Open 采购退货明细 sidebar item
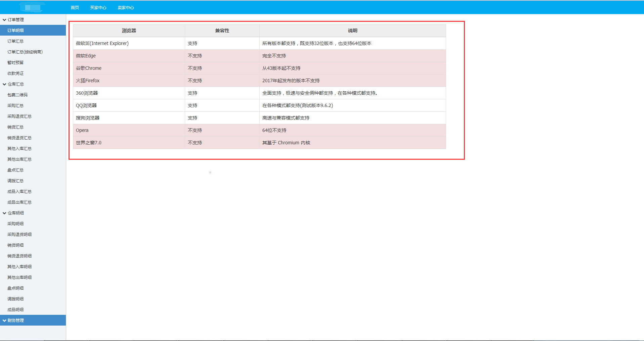 33,234
